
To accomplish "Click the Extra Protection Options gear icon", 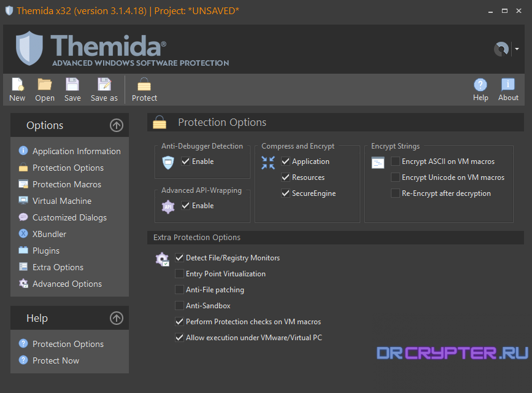I will [x=162, y=259].
